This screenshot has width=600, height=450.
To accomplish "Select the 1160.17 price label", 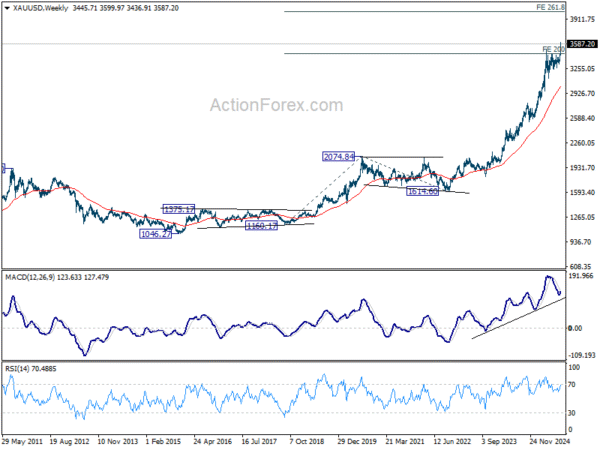I will point(261,226).
